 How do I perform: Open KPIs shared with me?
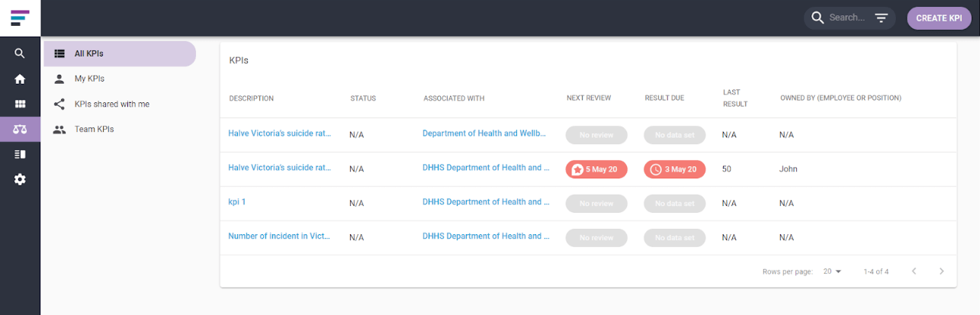point(120,104)
